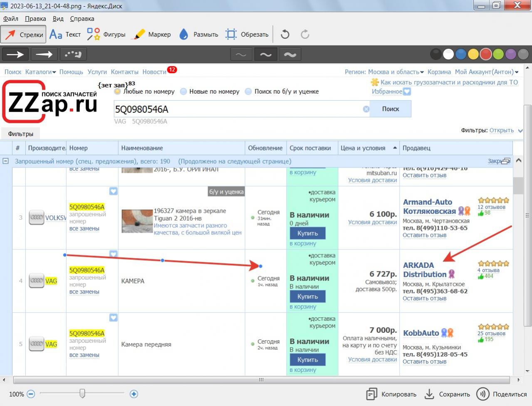Image resolution: width=532 pixels, height=406 pixels.
Task: Clear the search field with the X icon
Action: click(366, 109)
